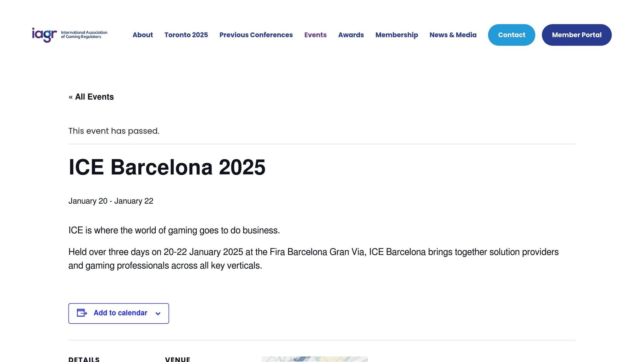Click the Contact button

[x=511, y=35]
